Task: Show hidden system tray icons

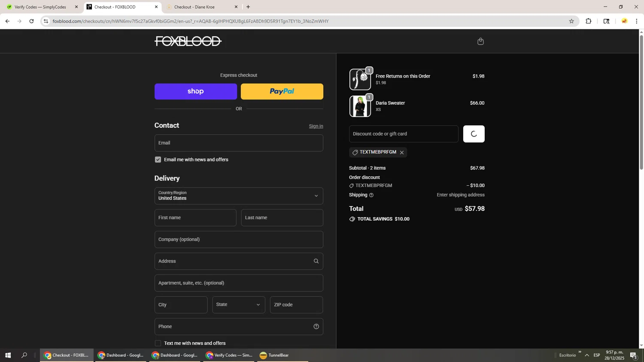Action: point(586,355)
